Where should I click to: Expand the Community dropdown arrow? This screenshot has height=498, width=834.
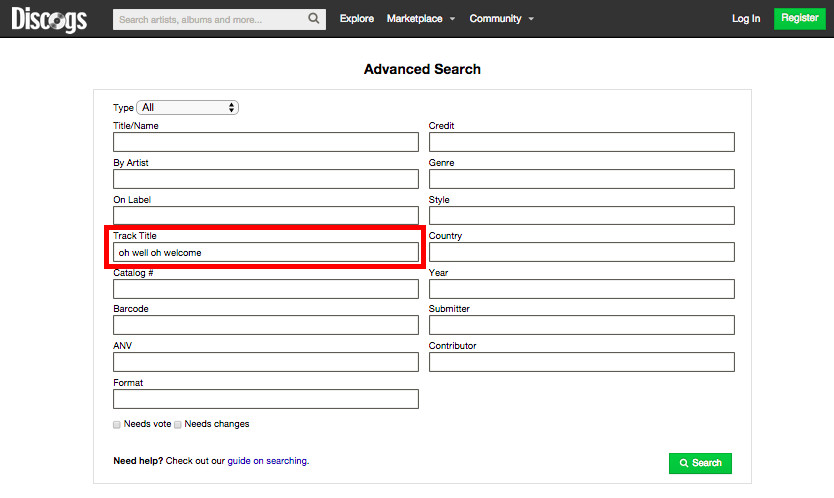pos(531,19)
